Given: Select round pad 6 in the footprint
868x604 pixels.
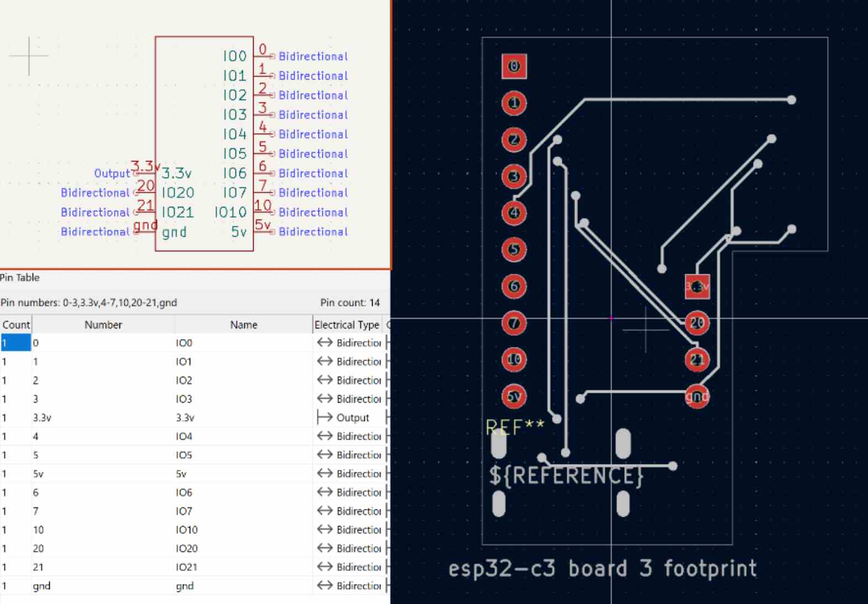Looking at the screenshot, I should (514, 287).
